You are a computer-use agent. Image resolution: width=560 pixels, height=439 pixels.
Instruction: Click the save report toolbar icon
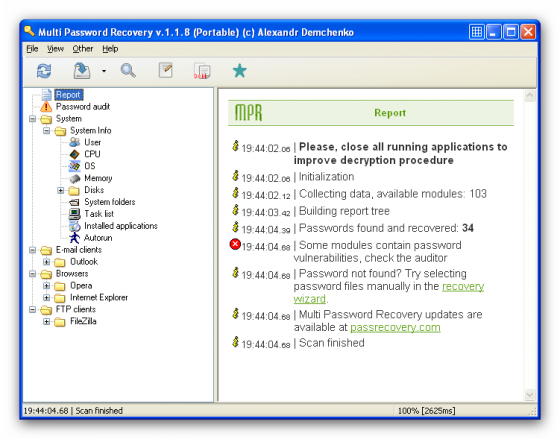(82, 71)
